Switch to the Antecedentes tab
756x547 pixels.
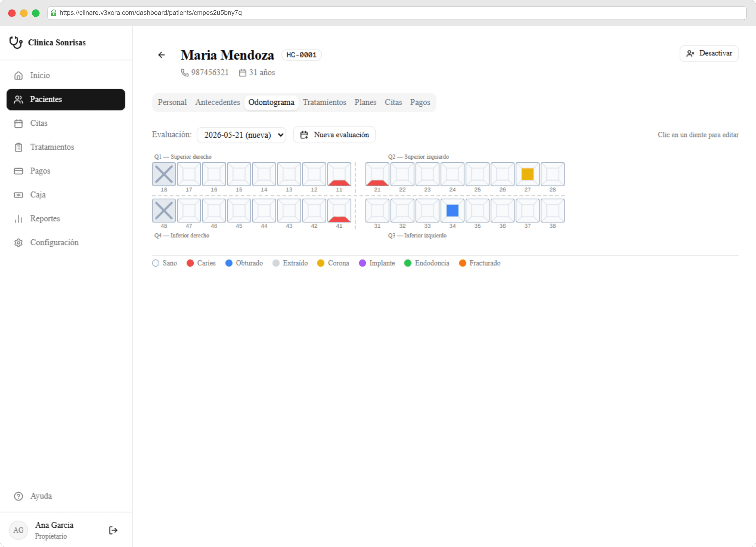[218, 102]
